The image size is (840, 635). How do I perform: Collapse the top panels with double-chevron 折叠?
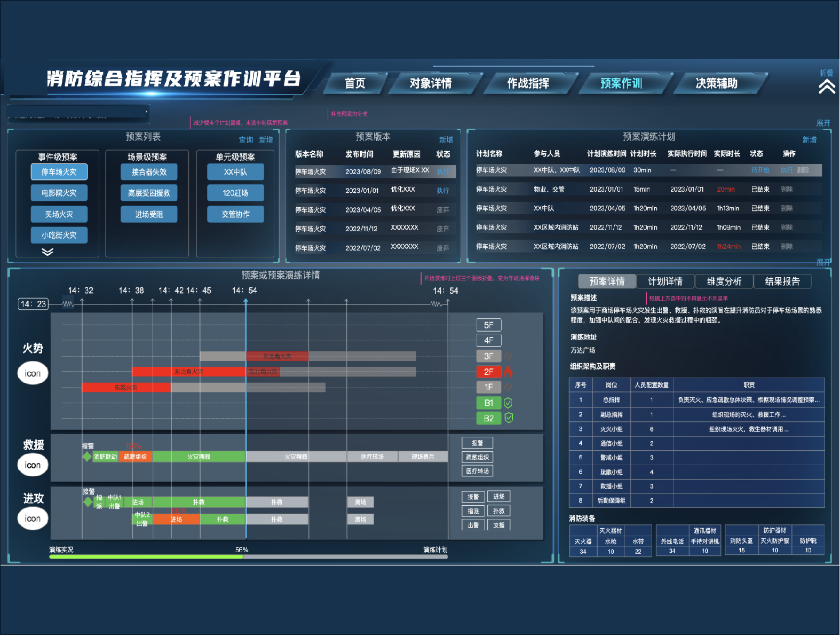pos(827,86)
